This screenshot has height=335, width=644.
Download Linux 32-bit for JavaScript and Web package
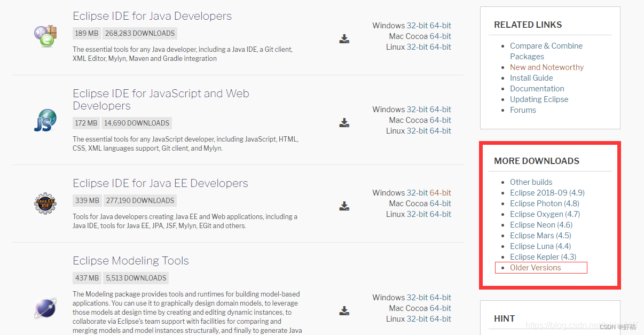[x=417, y=131]
